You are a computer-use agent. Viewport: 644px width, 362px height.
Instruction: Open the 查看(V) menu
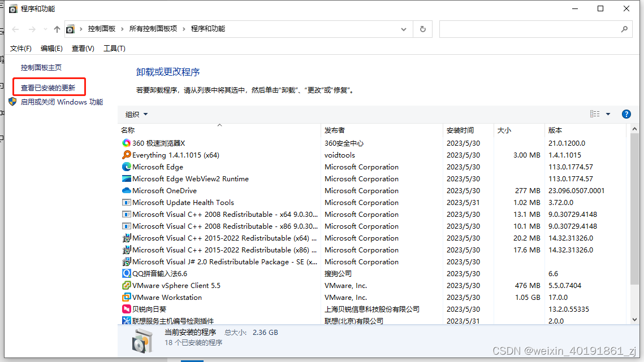tap(83, 49)
